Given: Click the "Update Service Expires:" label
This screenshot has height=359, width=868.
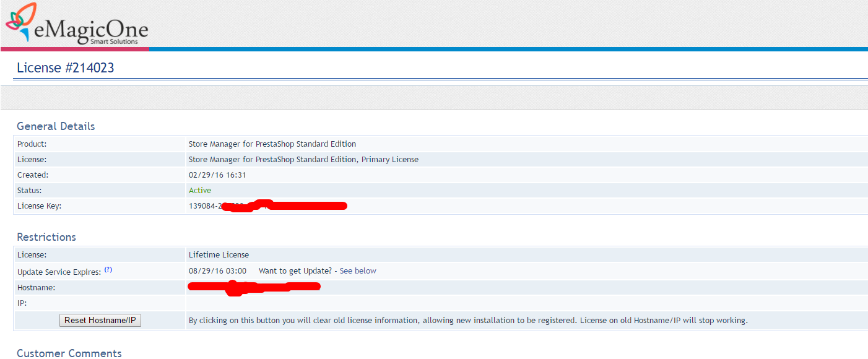Looking at the screenshot, I should [59, 272].
